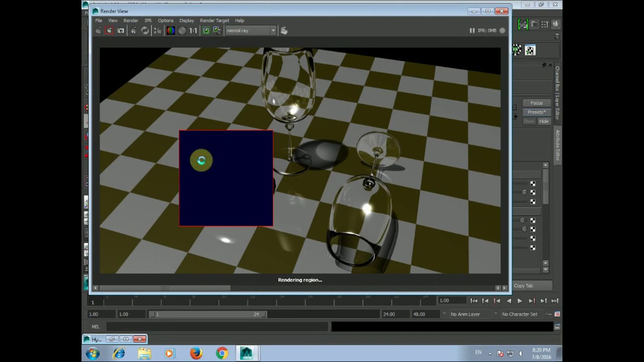Click the Play backwards button

pyautogui.click(x=509, y=301)
